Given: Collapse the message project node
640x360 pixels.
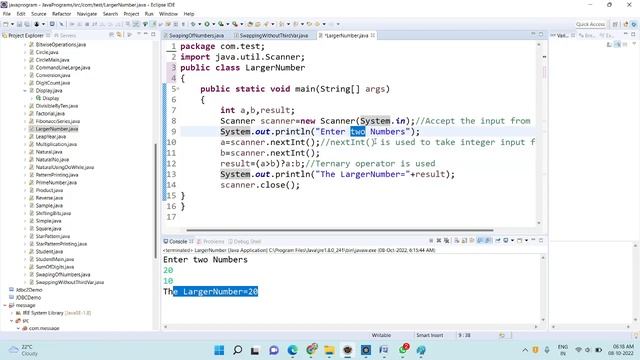Looking at the screenshot, I should (4, 305).
